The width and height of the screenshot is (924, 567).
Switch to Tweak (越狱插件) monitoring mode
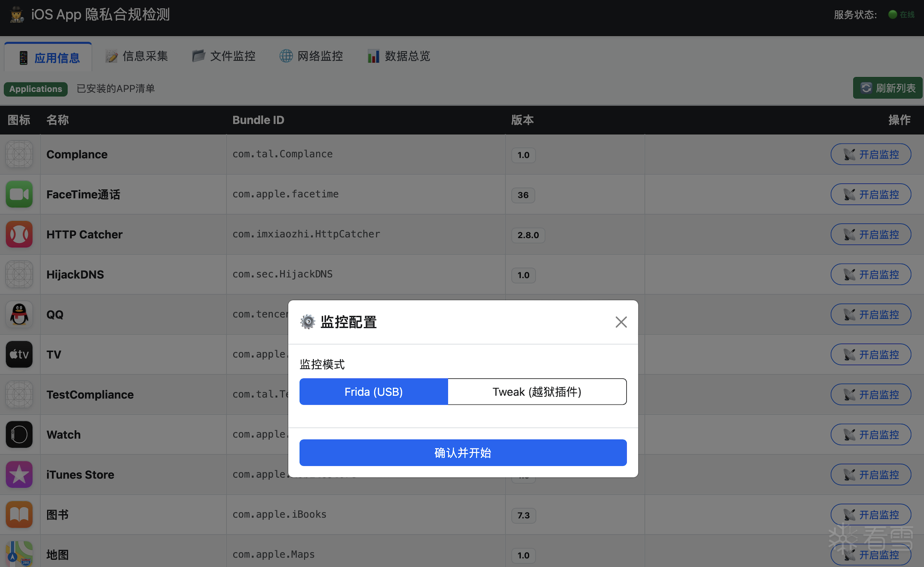click(x=537, y=391)
